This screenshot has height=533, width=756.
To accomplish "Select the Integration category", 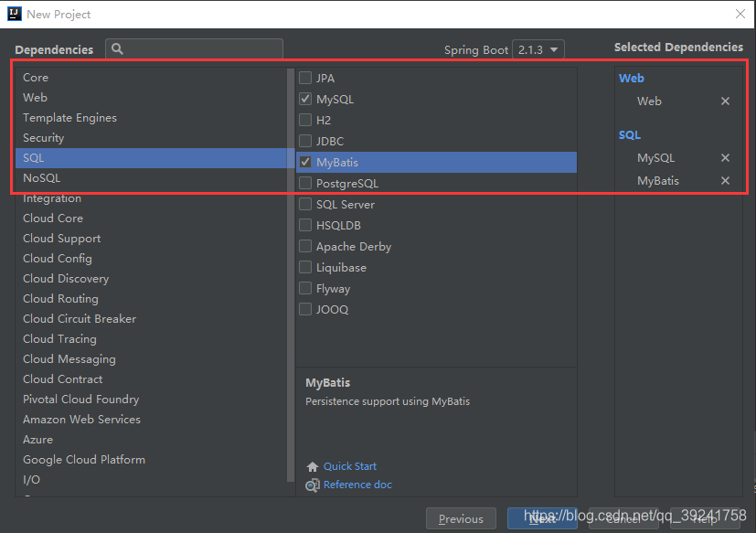I will (x=152, y=198).
